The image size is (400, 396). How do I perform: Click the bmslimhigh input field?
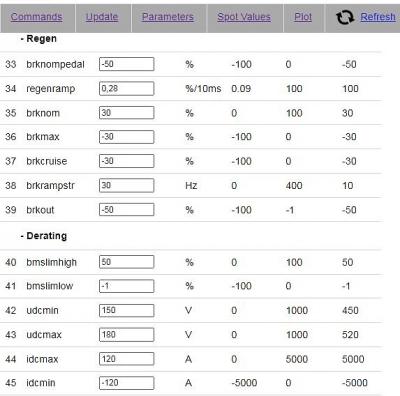127,262
